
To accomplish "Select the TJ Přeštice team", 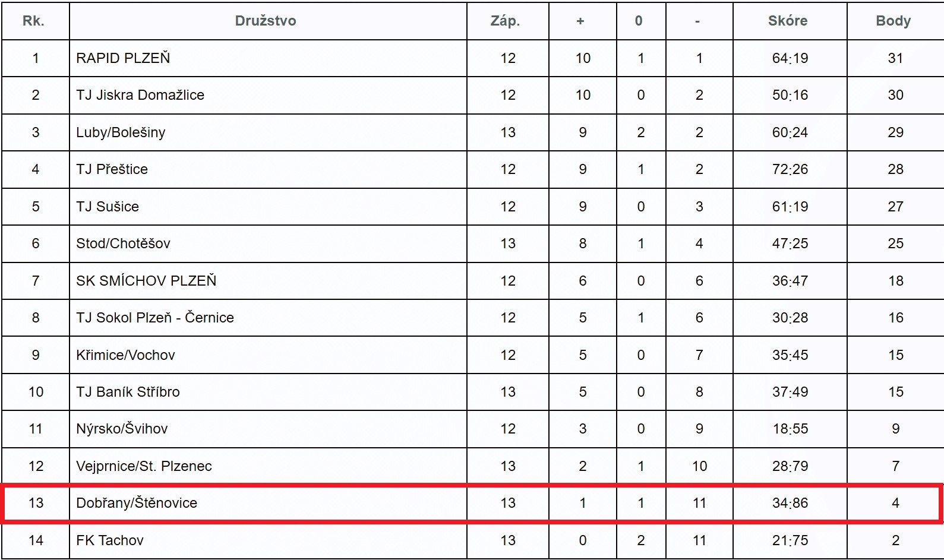I will pos(112,169).
